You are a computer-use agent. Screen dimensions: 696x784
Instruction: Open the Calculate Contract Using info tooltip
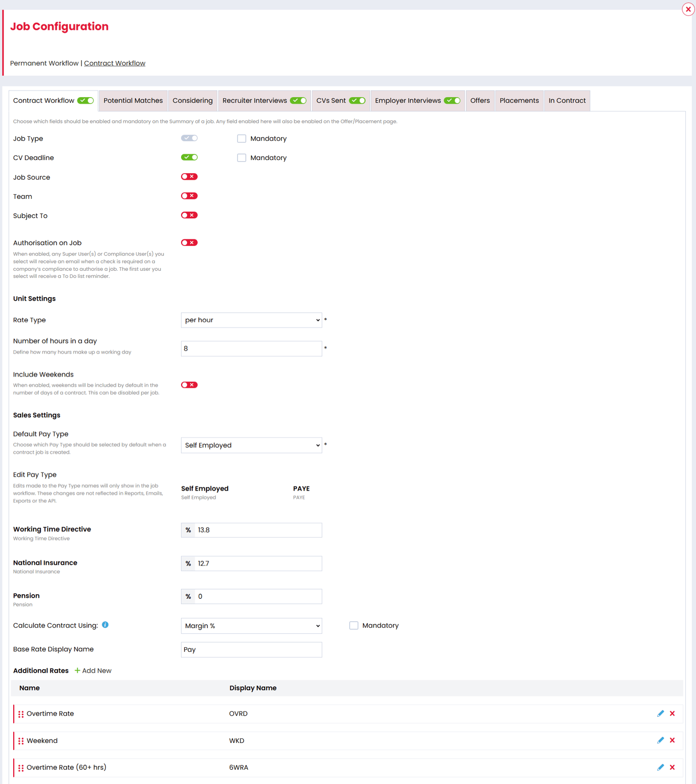pyautogui.click(x=105, y=625)
